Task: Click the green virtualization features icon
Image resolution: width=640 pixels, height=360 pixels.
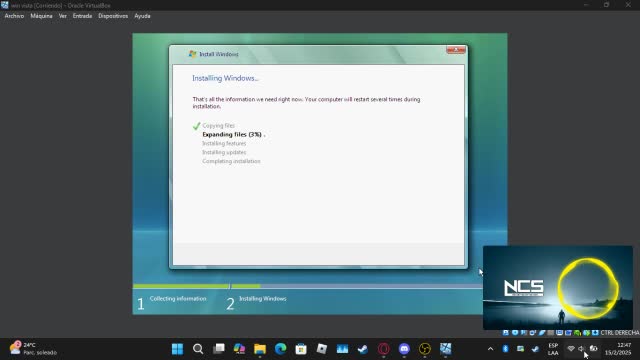Action: [x=577, y=333]
